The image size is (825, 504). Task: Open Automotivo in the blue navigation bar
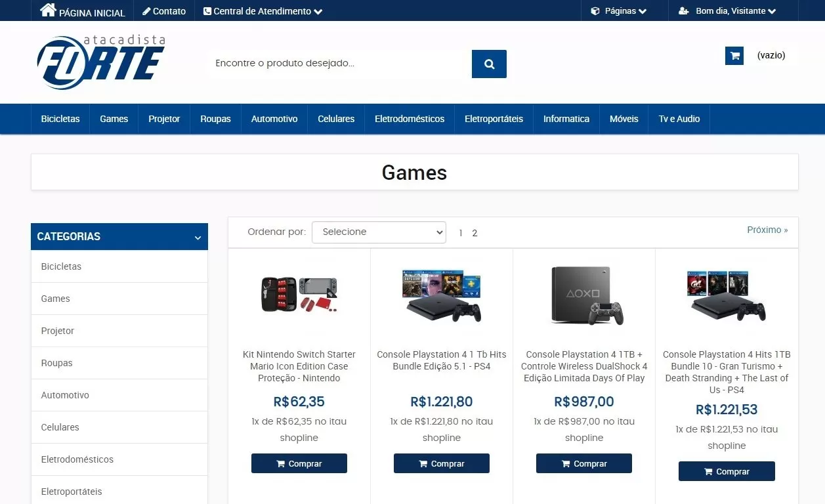(274, 119)
